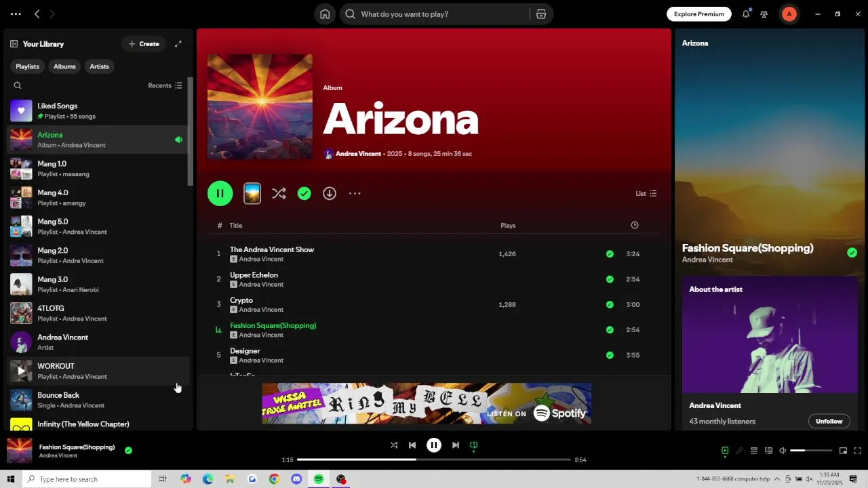Seek within the song progress bar
The height and width of the screenshot is (488, 868).
click(x=434, y=460)
